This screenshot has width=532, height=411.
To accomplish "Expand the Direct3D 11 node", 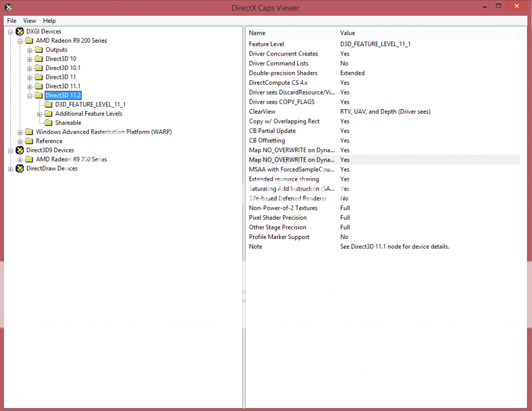I will click(x=30, y=77).
